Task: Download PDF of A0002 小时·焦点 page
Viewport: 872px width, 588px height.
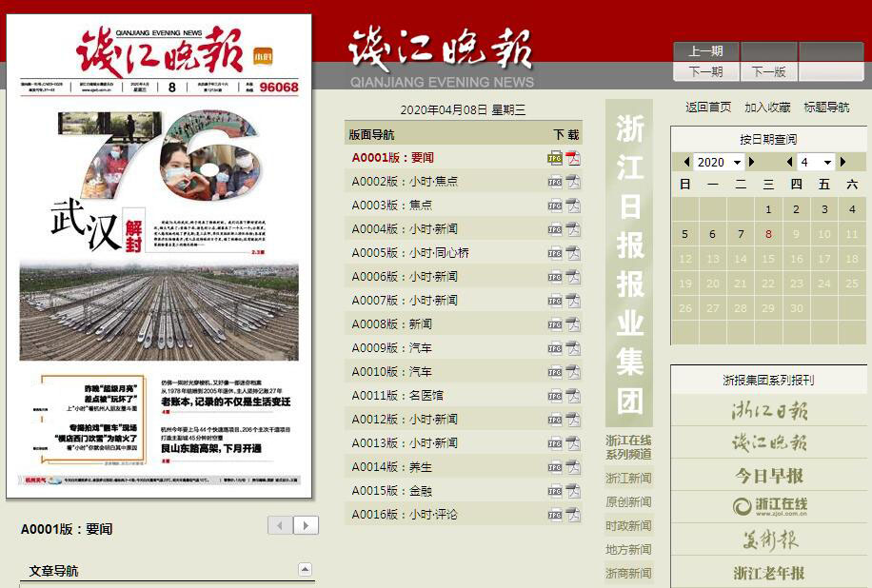Action: (573, 182)
